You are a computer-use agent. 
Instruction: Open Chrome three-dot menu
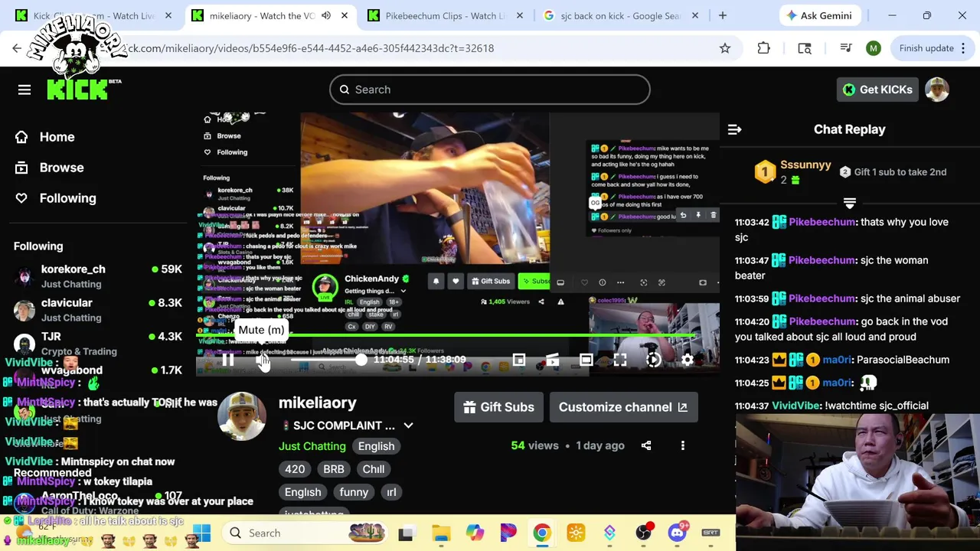click(x=965, y=48)
